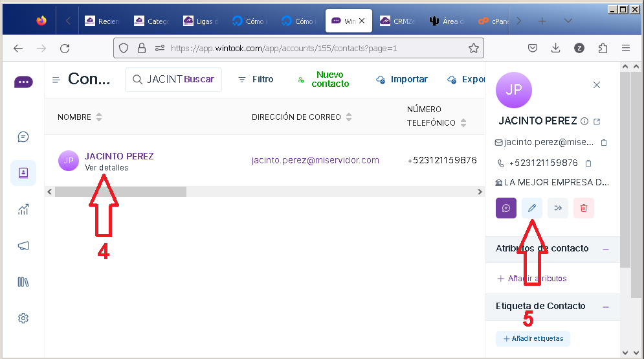Image resolution: width=644 pixels, height=359 pixels.
Task: Open the Reports chart icon in sidebar
Action: pos(23,209)
